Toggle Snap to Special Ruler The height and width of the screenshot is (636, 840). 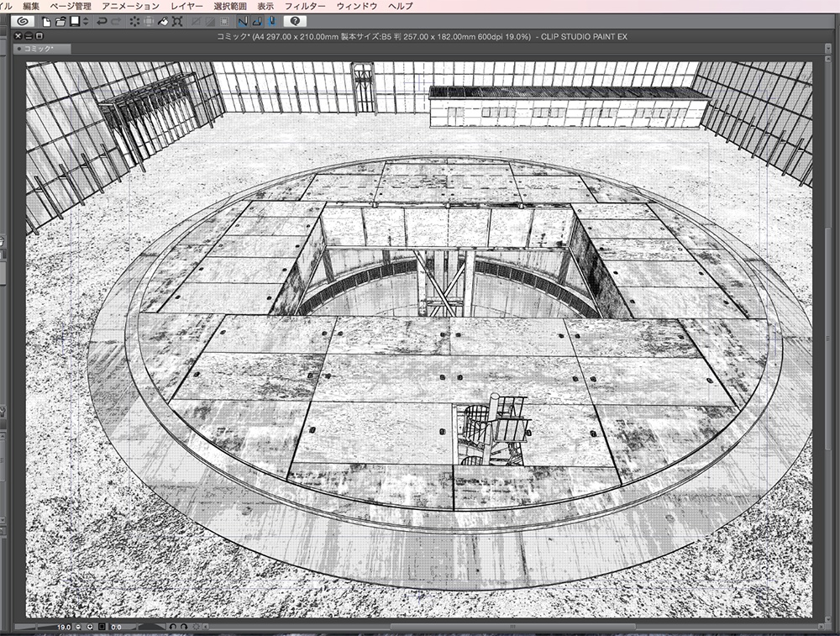(x=257, y=22)
